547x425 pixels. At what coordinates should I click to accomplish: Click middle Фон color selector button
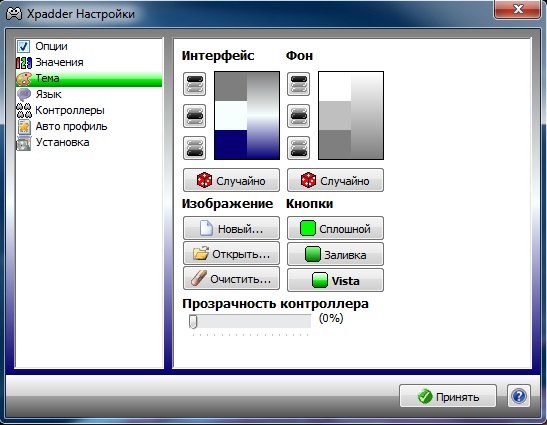pyautogui.click(x=298, y=116)
